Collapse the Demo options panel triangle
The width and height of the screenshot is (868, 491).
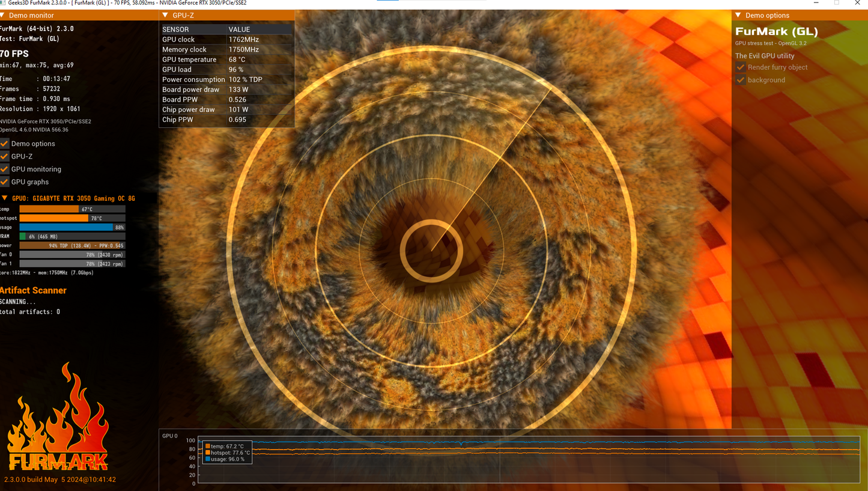pos(739,15)
